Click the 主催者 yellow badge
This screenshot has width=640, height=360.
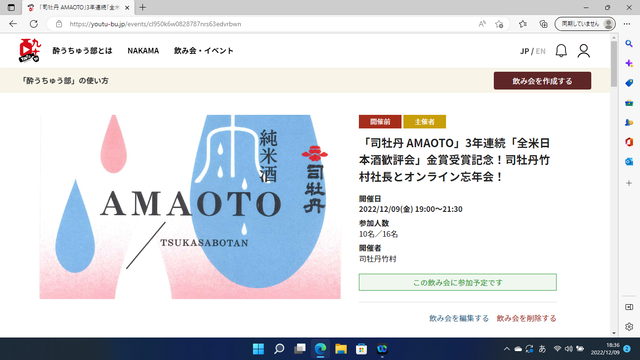tap(424, 122)
